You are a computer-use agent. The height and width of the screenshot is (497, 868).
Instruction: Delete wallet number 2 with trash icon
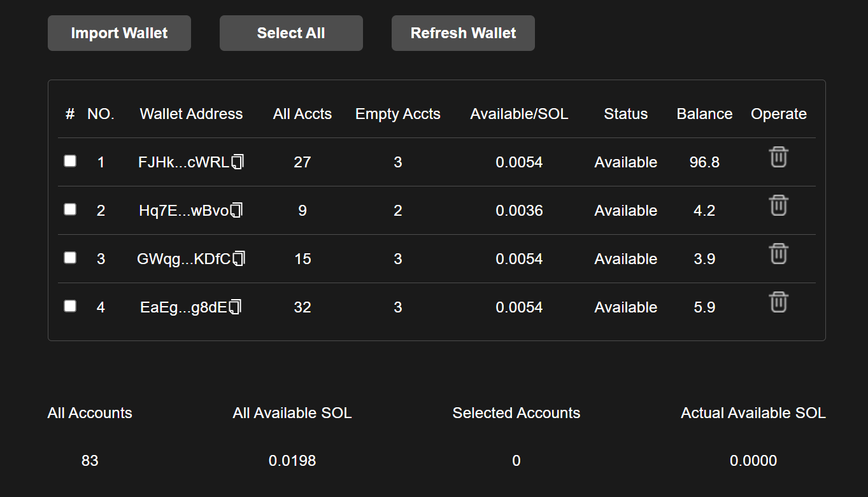click(x=778, y=205)
